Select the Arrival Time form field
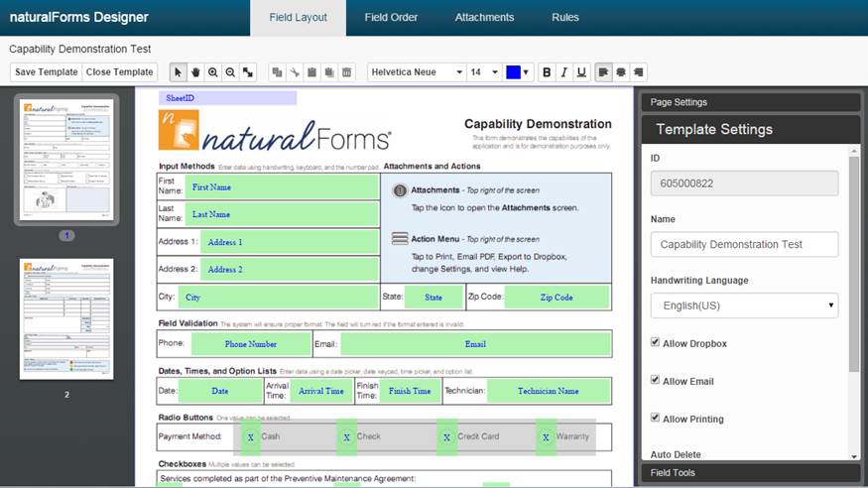The width and height of the screenshot is (868, 488). [x=321, y=391]
